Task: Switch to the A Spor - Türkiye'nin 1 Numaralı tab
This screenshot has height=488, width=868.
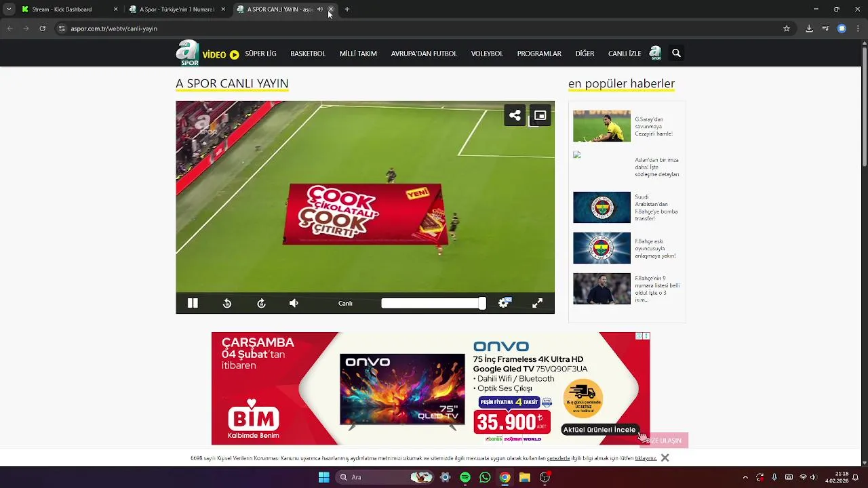Action: click(x=176, y=9)
